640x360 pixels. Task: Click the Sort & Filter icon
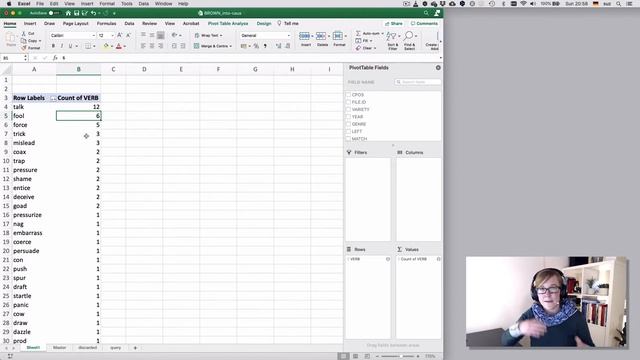pyautogui.click(x=392, y=37)
